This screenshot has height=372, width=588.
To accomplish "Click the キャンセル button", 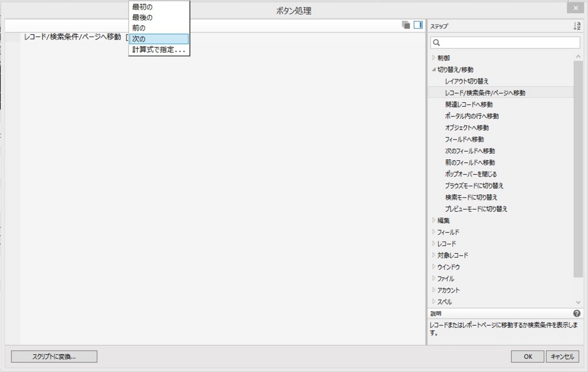I will (x=563, y=356).
